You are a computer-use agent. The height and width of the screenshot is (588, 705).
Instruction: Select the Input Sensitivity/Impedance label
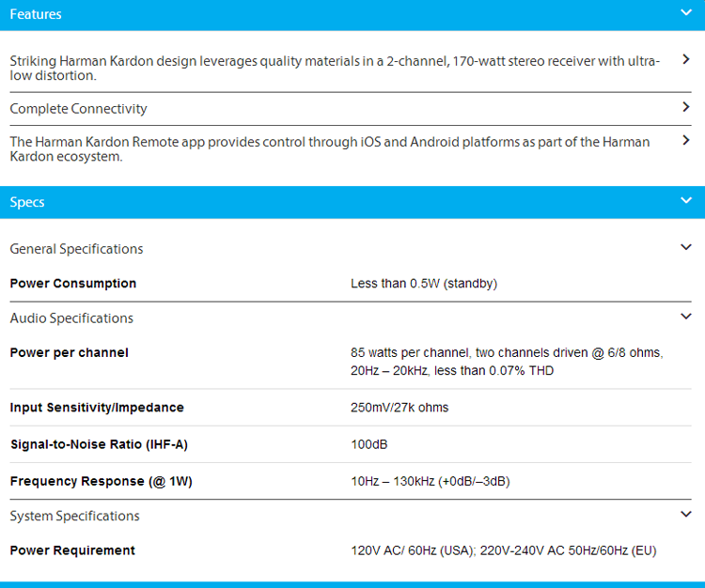coord(97,408)
